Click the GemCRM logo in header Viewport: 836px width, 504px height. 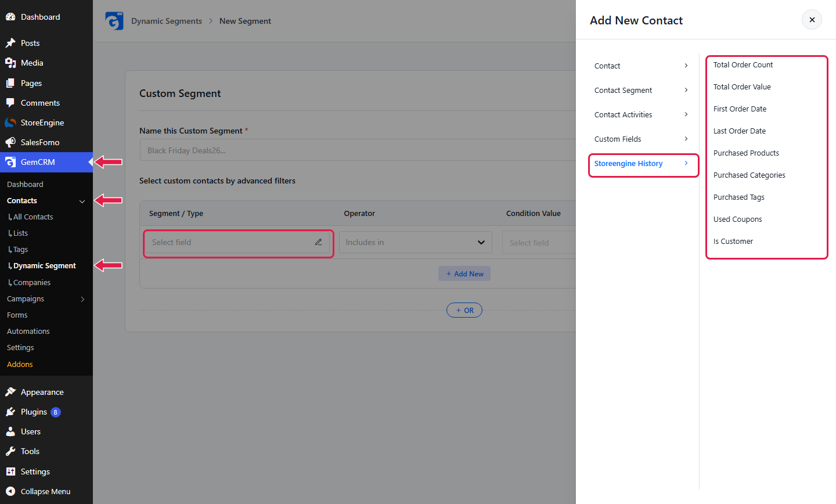click(114, 21)
